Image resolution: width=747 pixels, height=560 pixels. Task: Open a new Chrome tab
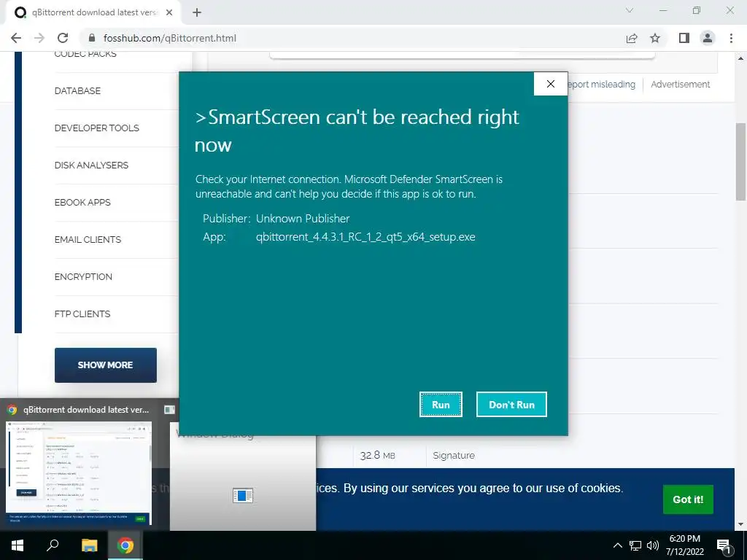click(x=197, y=13)
